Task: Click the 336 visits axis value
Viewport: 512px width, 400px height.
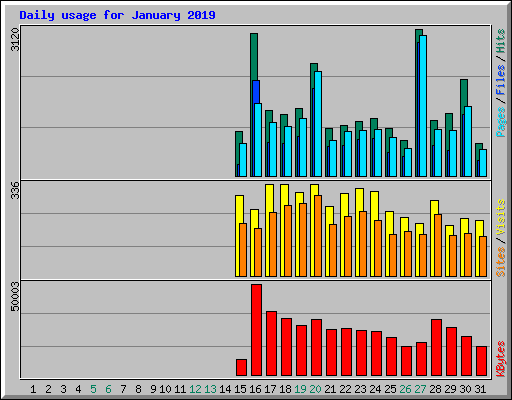Action: pos(15,190)
